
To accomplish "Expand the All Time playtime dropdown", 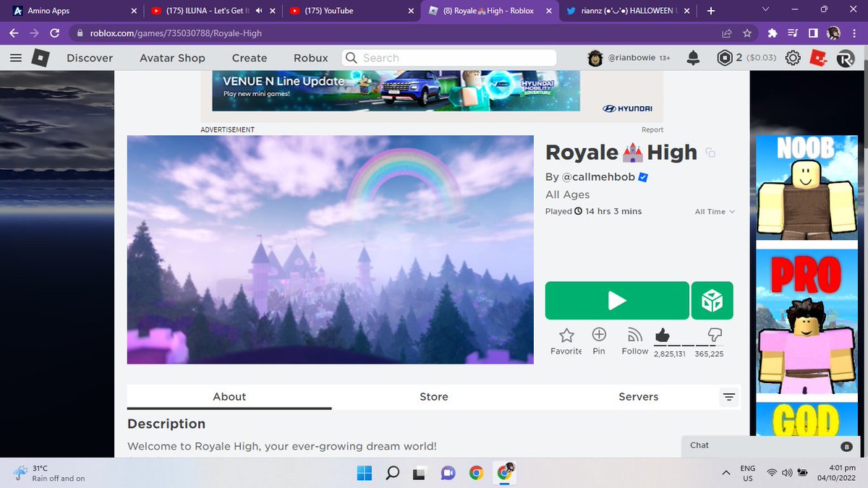I will point(715,212).
